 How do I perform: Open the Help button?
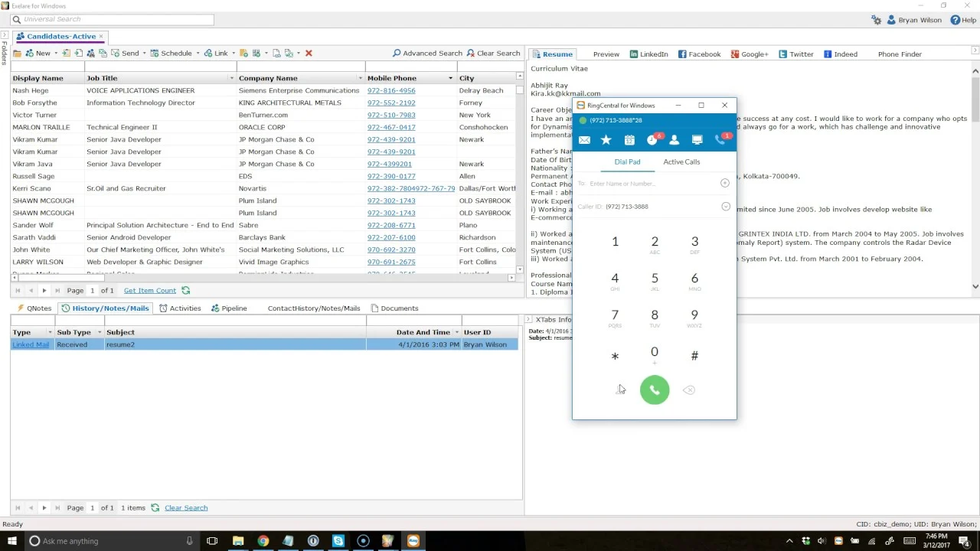click(963, 20)
